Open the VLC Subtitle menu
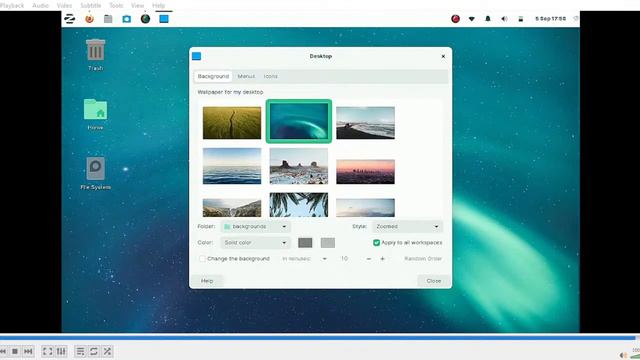640x360 pixels. 91,5
